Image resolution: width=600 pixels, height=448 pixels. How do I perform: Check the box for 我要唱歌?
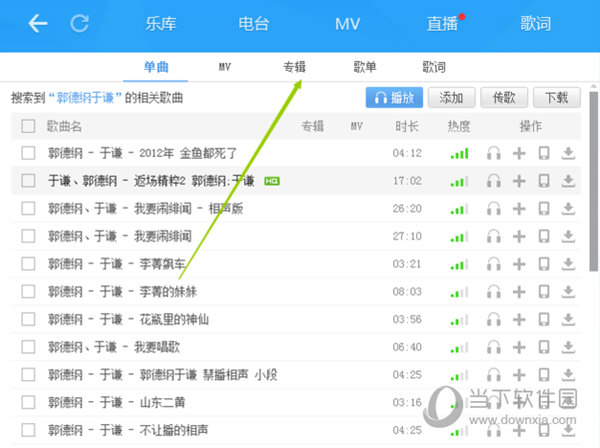[28, 347]
